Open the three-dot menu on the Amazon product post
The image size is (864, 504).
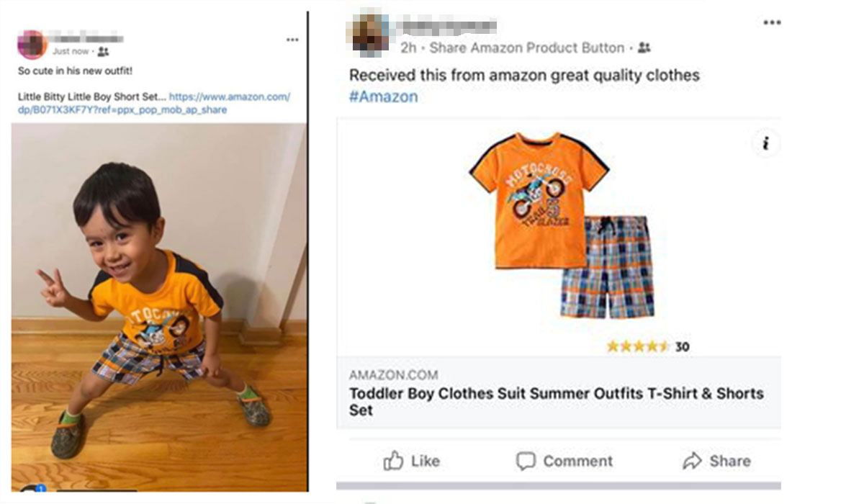[772, 22]
